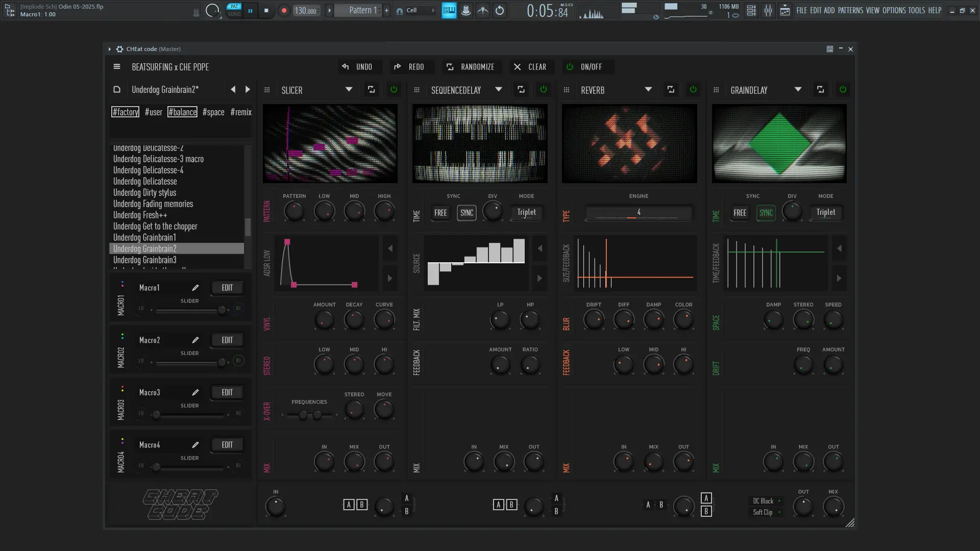Viewport: 980px width, 551px height.
Task: Enable FREE mode in SEQUENCEDELAY time
Action: tap(440, 213)
